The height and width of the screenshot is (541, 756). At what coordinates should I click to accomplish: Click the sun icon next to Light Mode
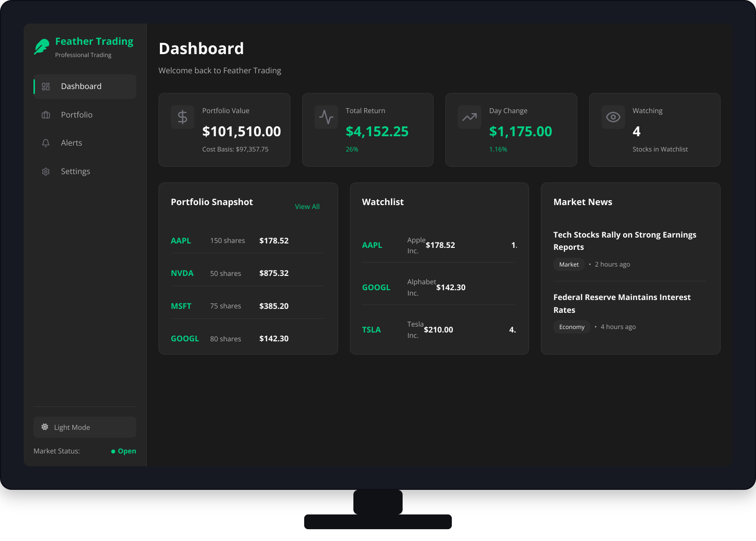[x=45, y=427]
